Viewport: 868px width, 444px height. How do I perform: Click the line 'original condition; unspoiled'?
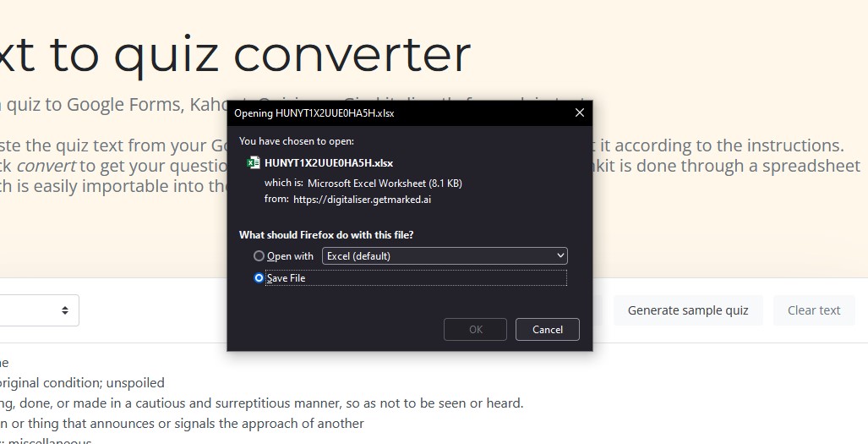click(83, 382)
